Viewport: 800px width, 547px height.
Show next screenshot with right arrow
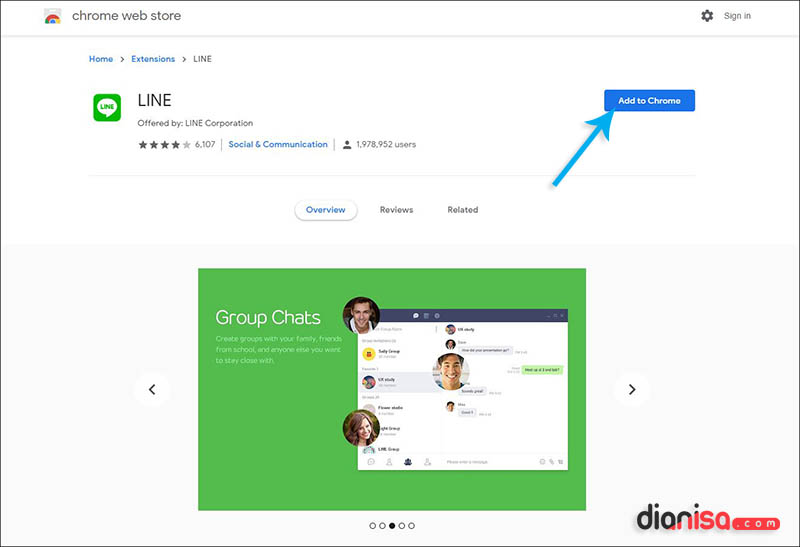632,389
